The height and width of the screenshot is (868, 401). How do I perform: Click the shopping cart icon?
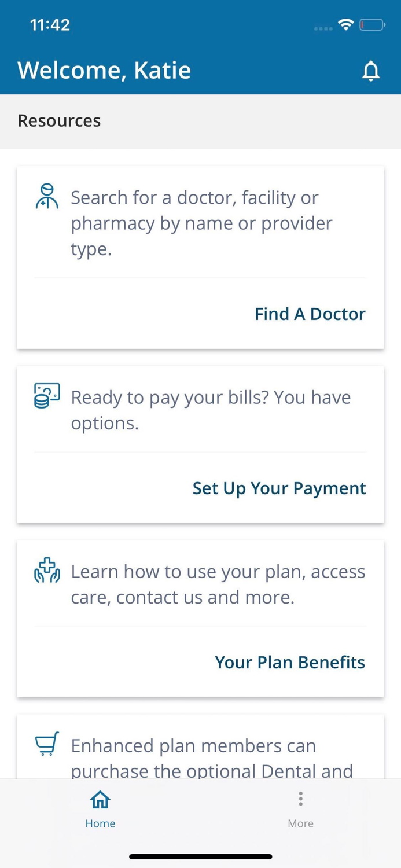[47, 745]
